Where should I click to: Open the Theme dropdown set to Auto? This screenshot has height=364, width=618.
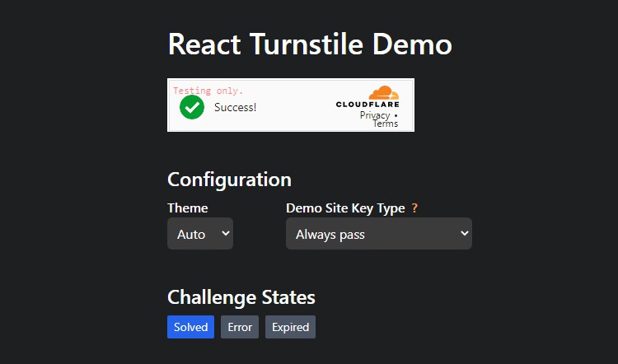199,234
